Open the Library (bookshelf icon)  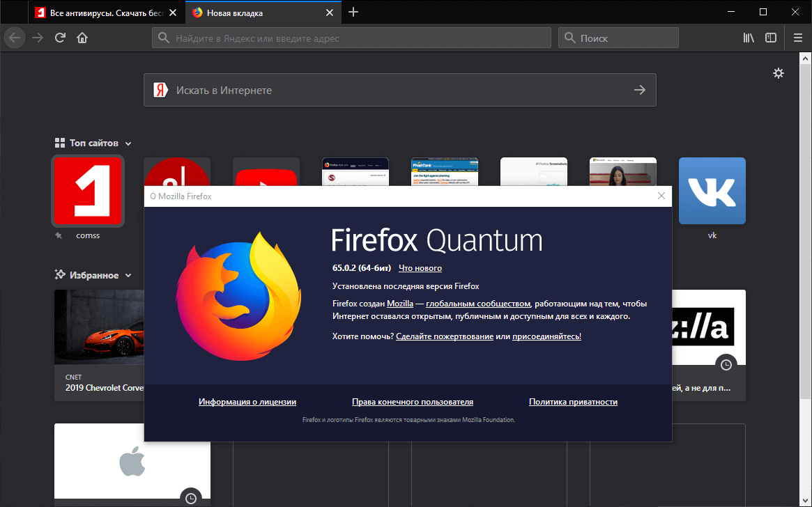point(748,37)
